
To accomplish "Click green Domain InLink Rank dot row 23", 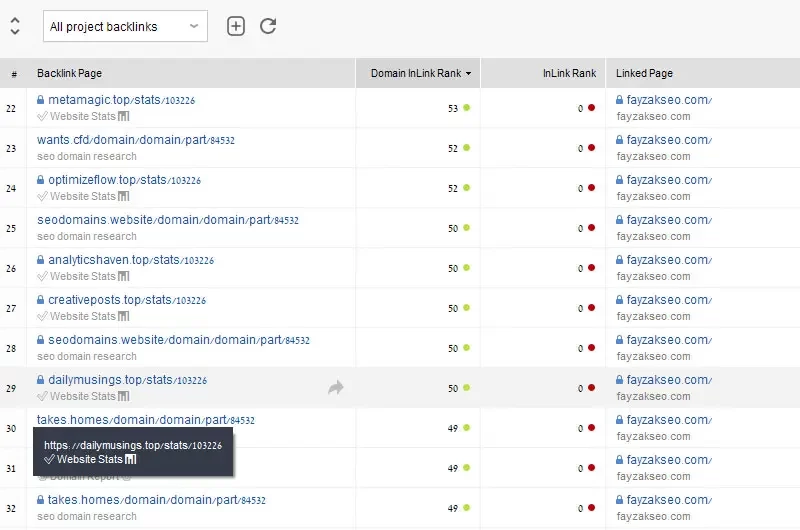I will pyautogui.click(x=466, y=148).
